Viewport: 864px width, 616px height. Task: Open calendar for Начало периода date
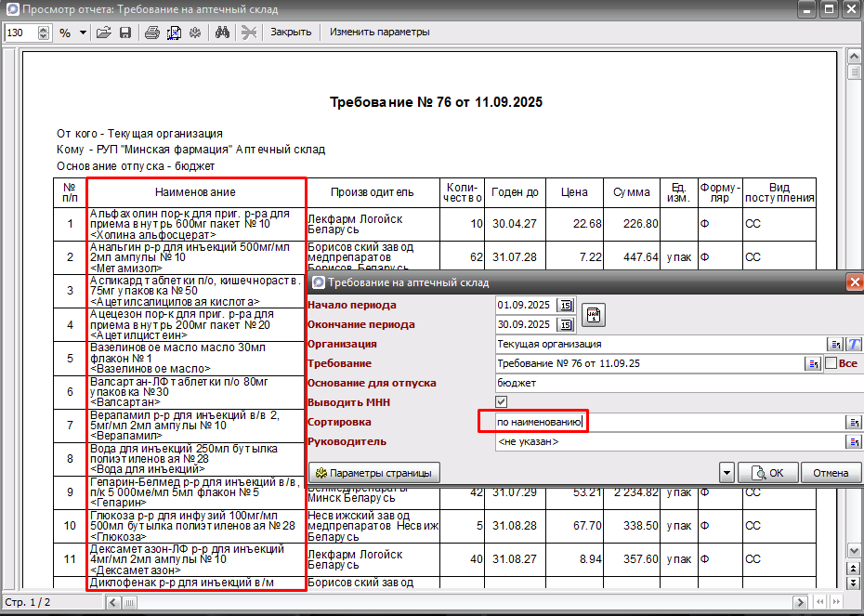566,305
